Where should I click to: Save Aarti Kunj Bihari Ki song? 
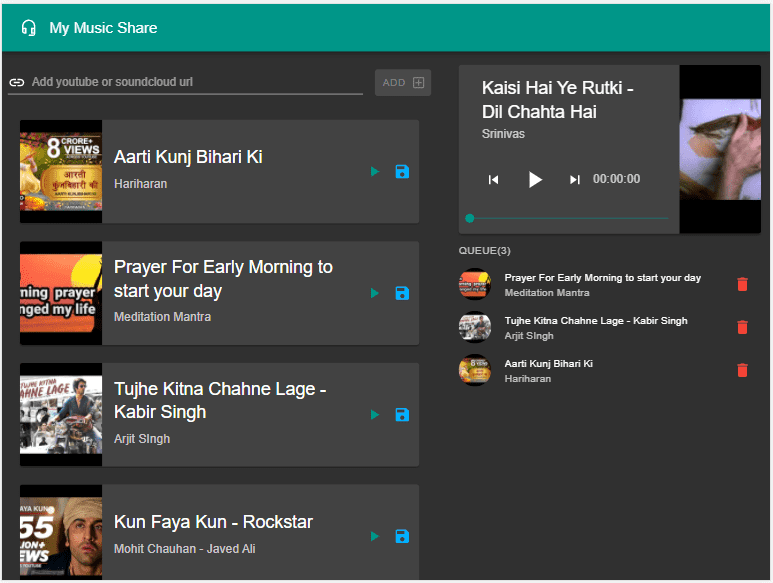click(x=402, y=171)
